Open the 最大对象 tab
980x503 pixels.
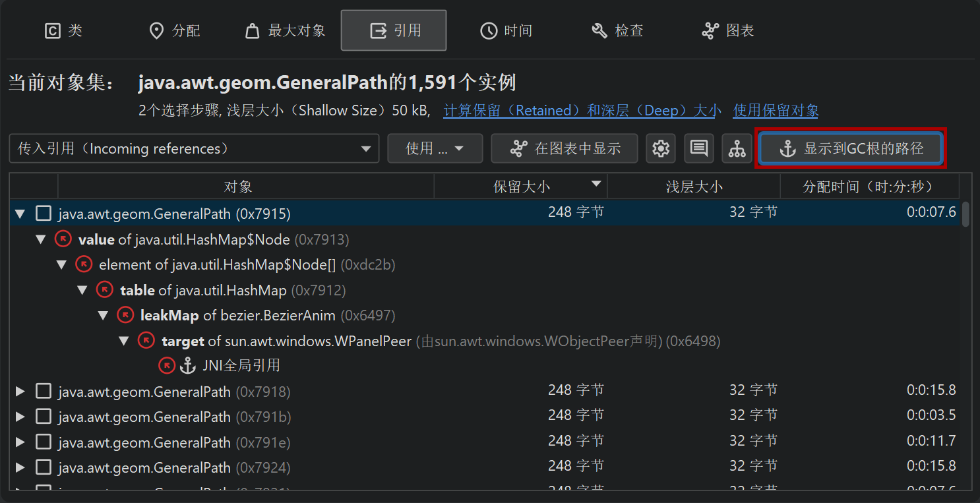tap(285, 30)
